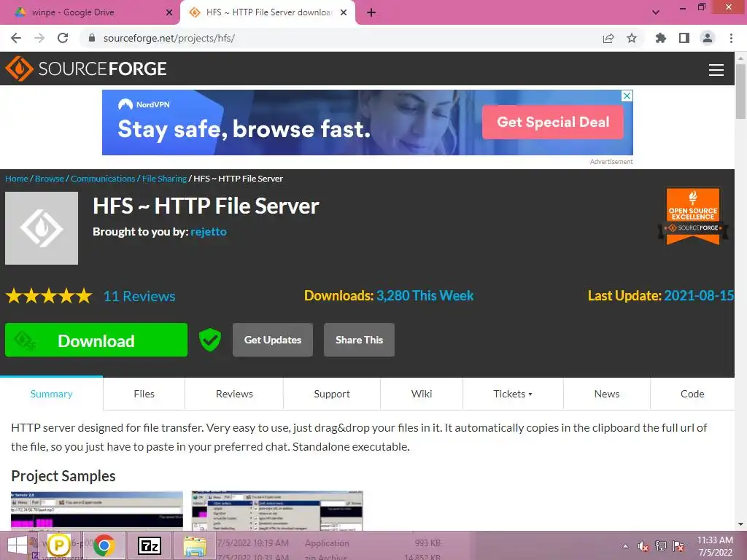Open the Chrome extensions puzzle icon
This screenshot has height=560, width=747.
point(660,38)
